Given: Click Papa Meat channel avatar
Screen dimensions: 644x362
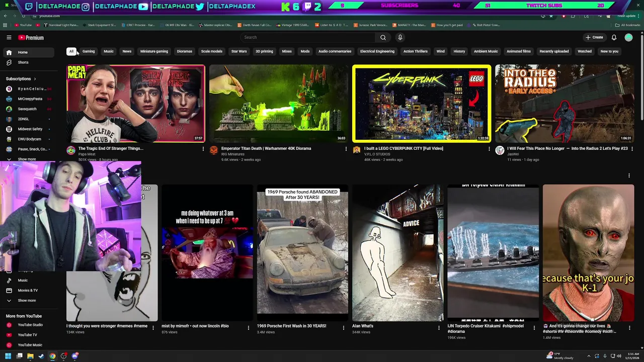Looking at the screenshot, I should pyautogui.click(x=71, y=150).
